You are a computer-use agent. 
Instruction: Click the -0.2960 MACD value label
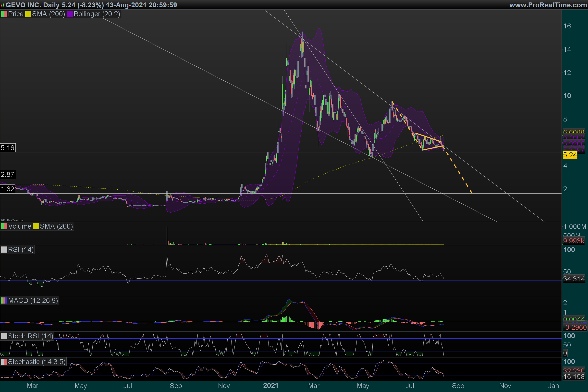coord(575,328)
